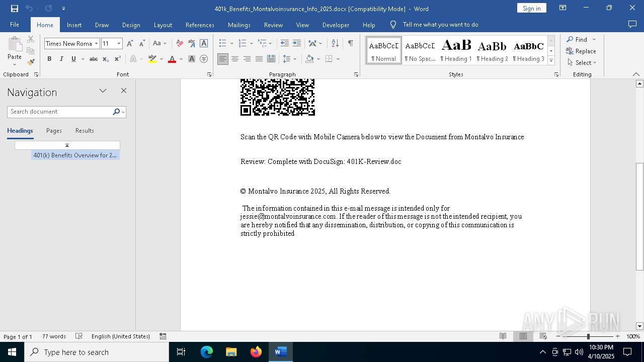Switch to the Layout tab
This screenshot has height=362, width=644.
coord(163,25)
